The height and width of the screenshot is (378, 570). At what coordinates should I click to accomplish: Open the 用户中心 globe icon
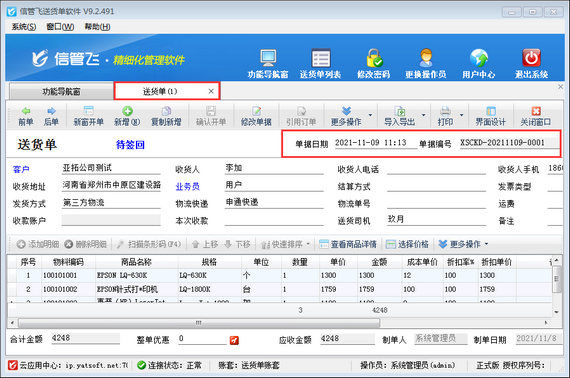click(479, 58)
